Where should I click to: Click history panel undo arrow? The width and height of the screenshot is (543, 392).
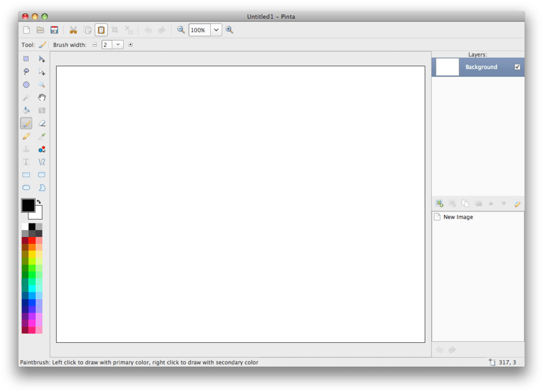439,350
